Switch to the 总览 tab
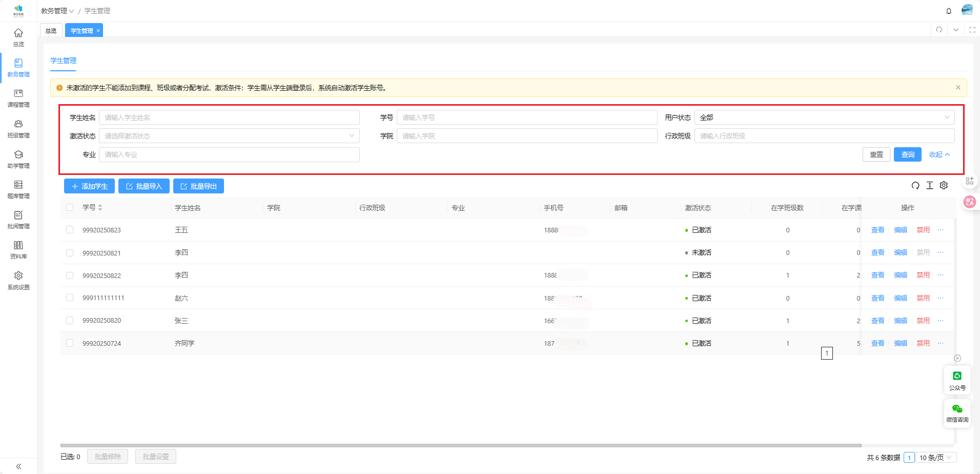Viewport: 980px width, 474px height. coord(51,31)
